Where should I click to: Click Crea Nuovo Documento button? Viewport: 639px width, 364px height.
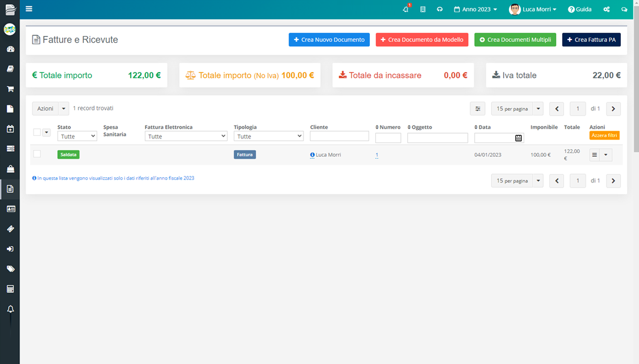coord(329,40)
